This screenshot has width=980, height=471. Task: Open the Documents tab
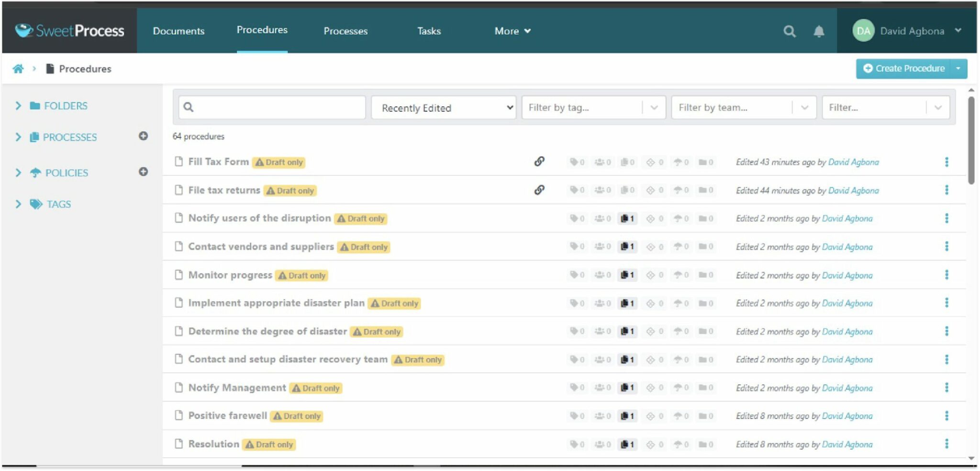click(178, 31)
